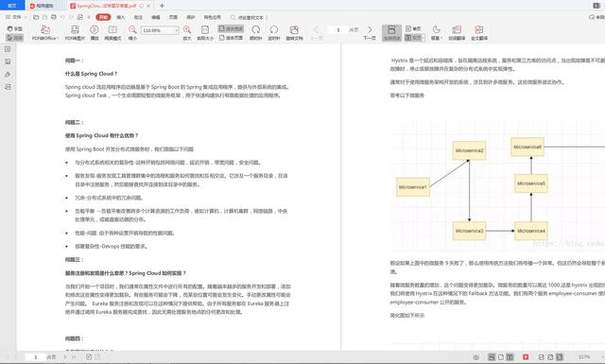Select the Insert ribbon tab
Viewport: 605px width, 364px height.
[x=121, y=17]
